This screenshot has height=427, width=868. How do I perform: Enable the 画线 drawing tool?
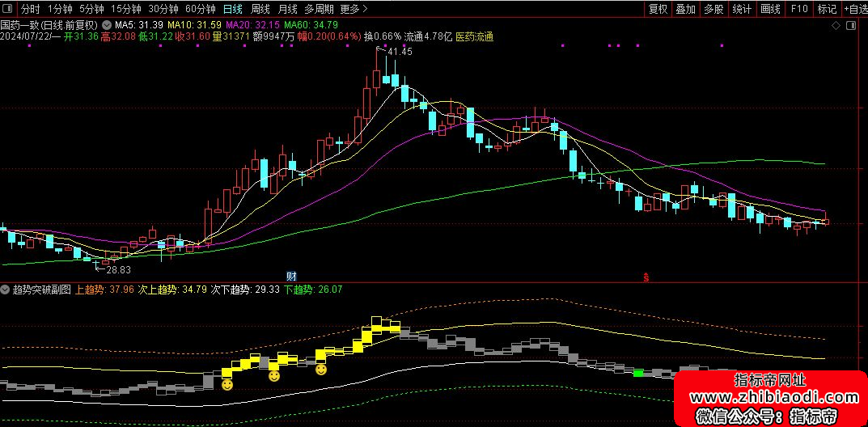tap(770, 10)
